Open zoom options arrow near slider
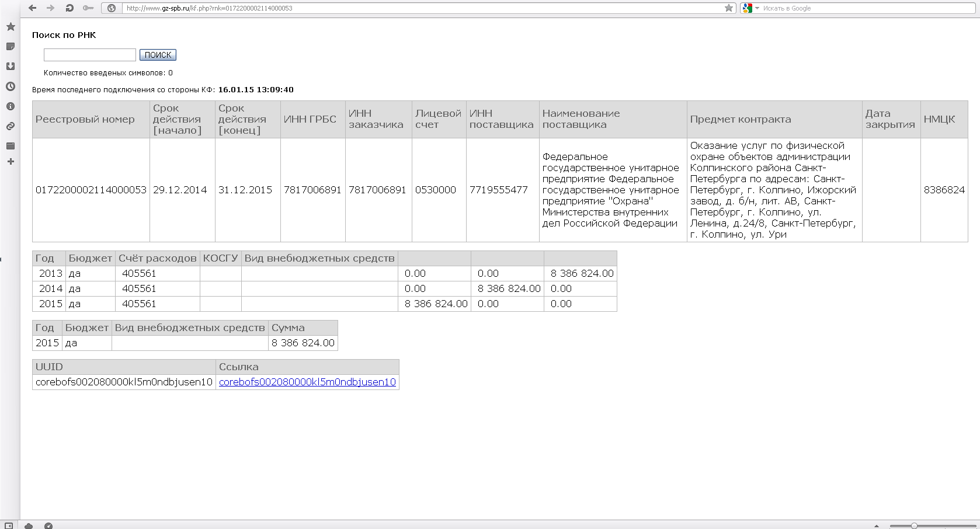 click(x=877, y=525)
